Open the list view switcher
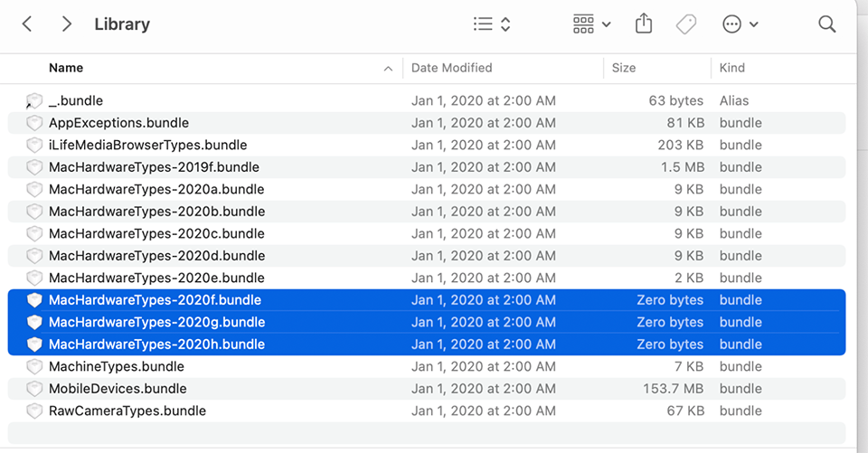Viewport: 868px width, 453px height. point(492,24)
